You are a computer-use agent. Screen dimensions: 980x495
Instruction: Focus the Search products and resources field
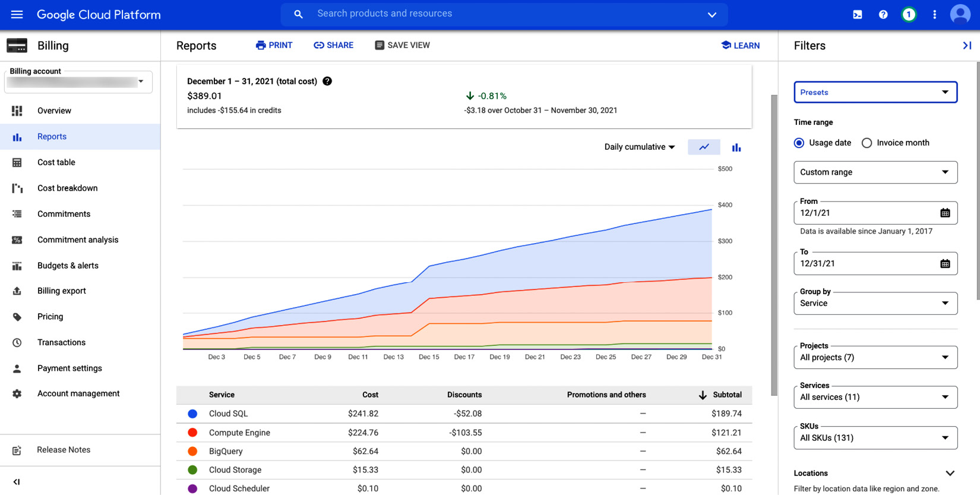pyautogui.click(x=504, y=14)
